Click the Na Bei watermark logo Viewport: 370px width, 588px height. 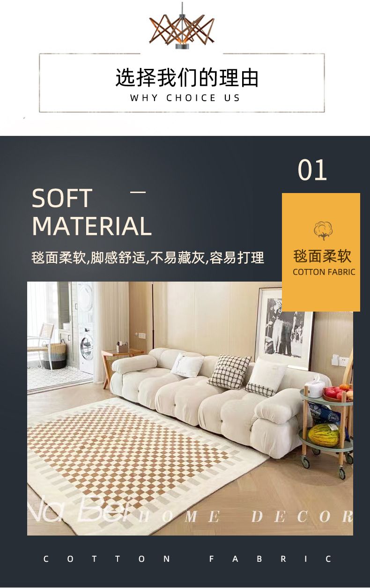[80, 508]
